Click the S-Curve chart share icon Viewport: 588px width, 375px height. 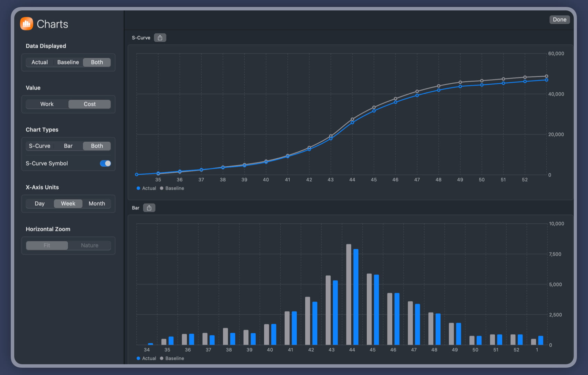[160, 38]
